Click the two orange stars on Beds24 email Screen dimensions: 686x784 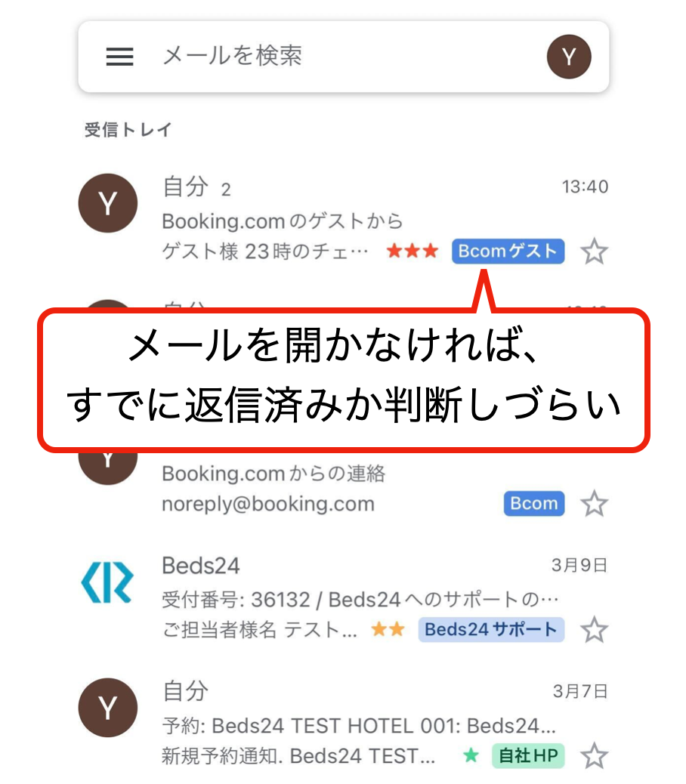pyautogui.click(x=388, y=629)
